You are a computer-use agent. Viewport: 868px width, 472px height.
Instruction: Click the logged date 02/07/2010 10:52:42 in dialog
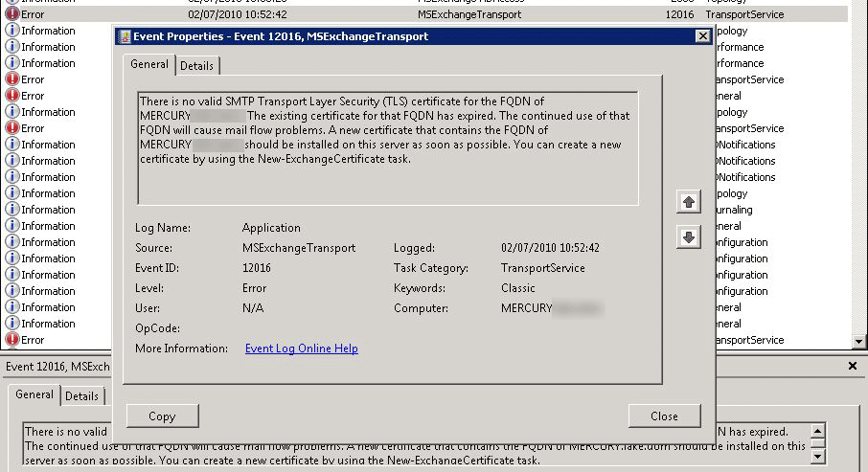click(x=550, y=248)
